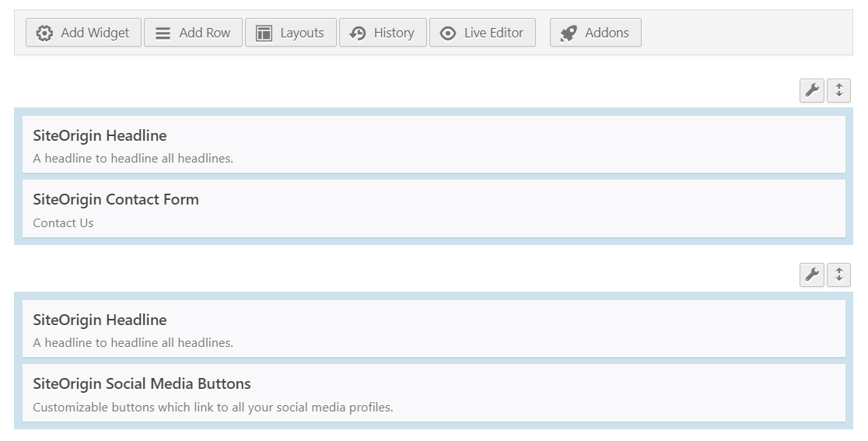Click the move arrows icon for second row

pyautogui.click(x=838, y=275)
